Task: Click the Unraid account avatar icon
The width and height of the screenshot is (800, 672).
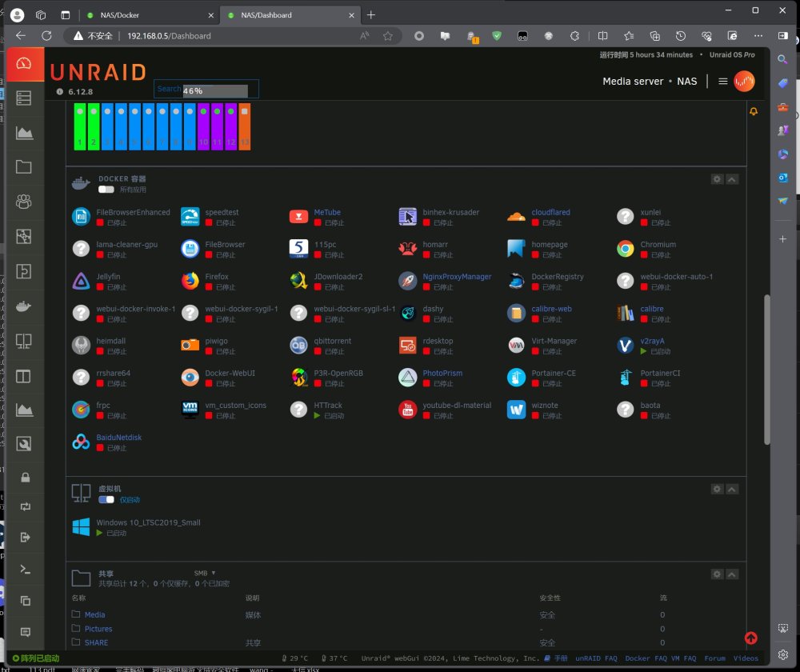Action: 744,81
